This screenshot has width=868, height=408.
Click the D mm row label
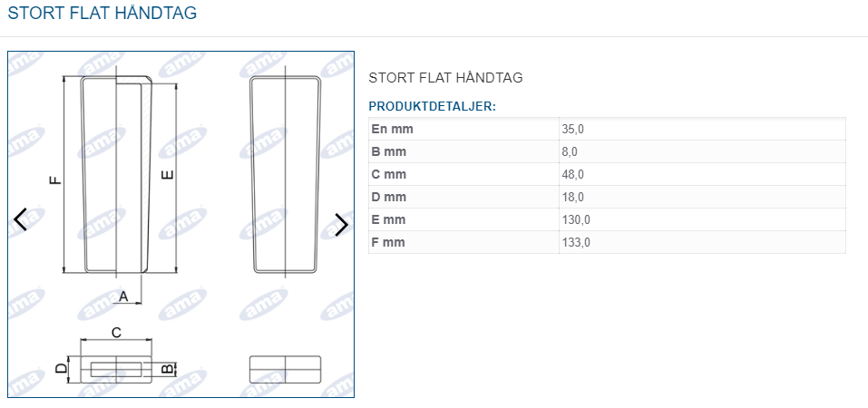[388, 197]
